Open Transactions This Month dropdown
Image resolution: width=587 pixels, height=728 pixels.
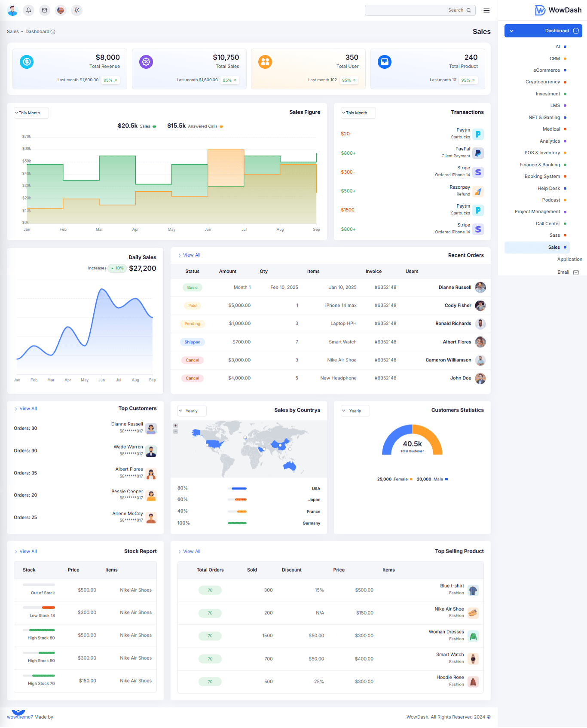pyautogui.click(x=358, y=113)
